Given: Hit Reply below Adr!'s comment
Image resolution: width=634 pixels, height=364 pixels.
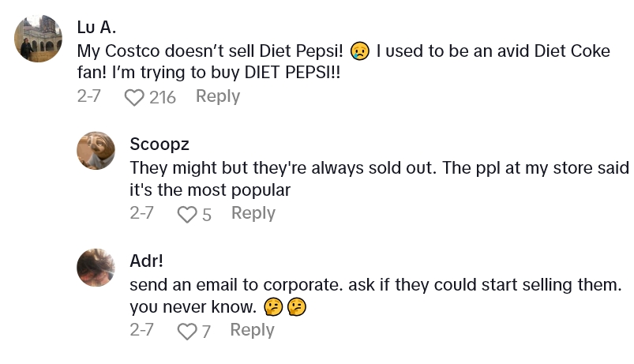Looking at the screenshot, I should click(x=252, y=330).
